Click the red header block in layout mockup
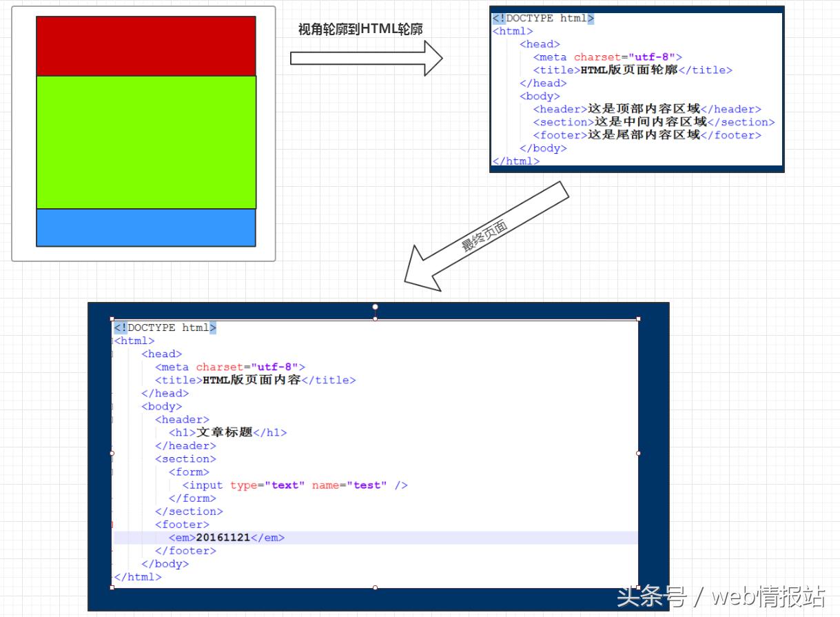 click(x=147, y=45)
